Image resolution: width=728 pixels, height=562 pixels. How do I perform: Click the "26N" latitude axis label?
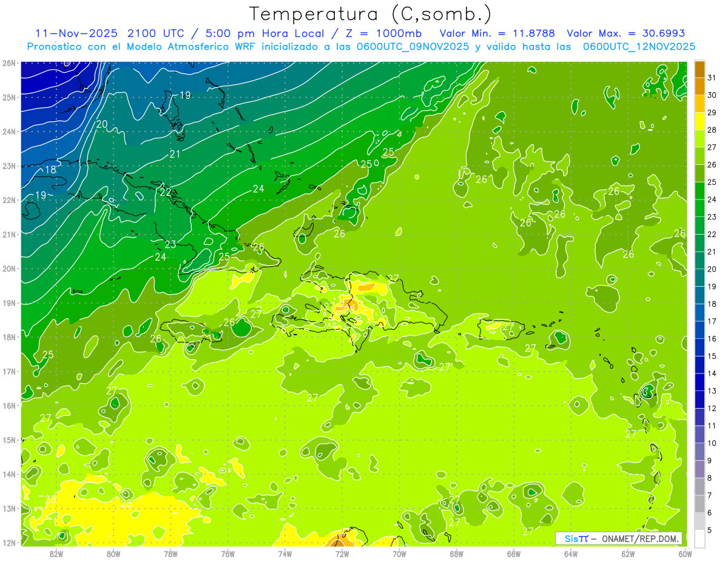[x=9, y=63]
